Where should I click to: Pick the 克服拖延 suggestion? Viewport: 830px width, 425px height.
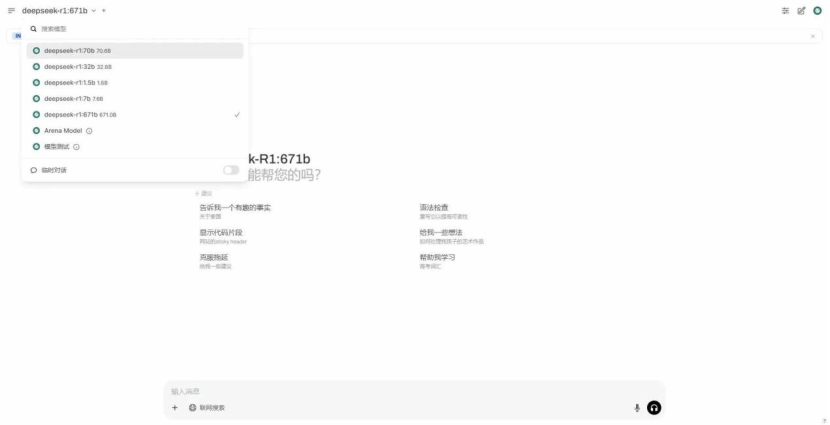coord(215,261)
